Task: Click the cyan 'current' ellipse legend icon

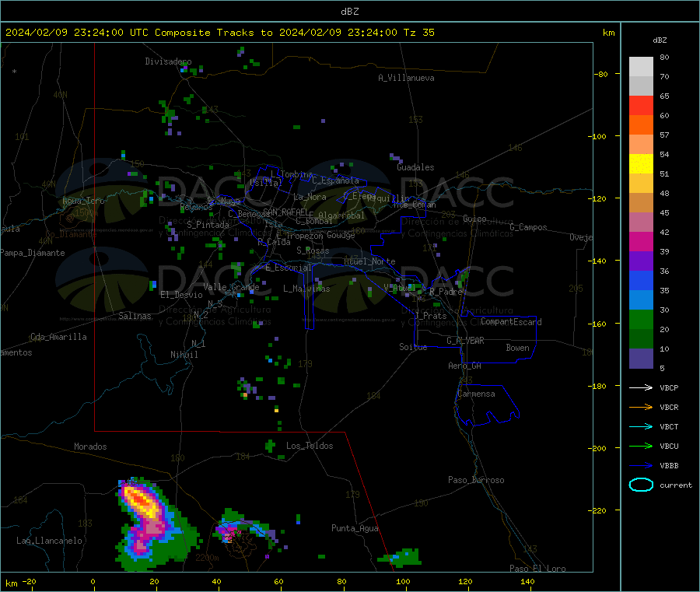Action: (x=641, y=485)
